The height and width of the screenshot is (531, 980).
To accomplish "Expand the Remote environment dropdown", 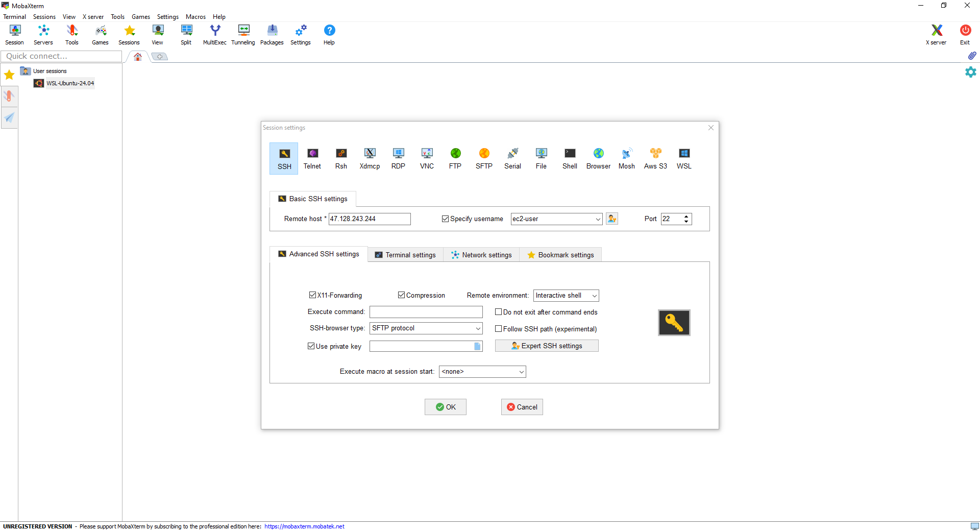I will coord(594,296).
